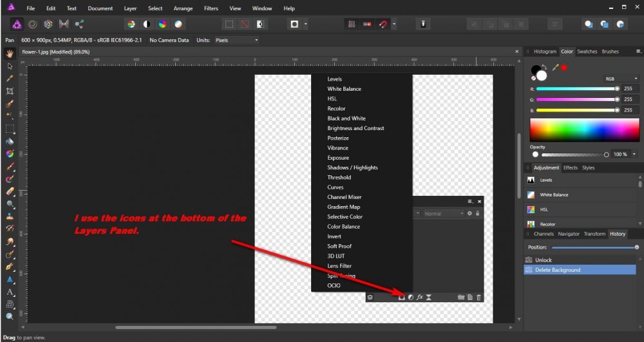Click the Mask Layer icon in Layers panel
Viewport: 644px width, 342px height.
point(401,297)
